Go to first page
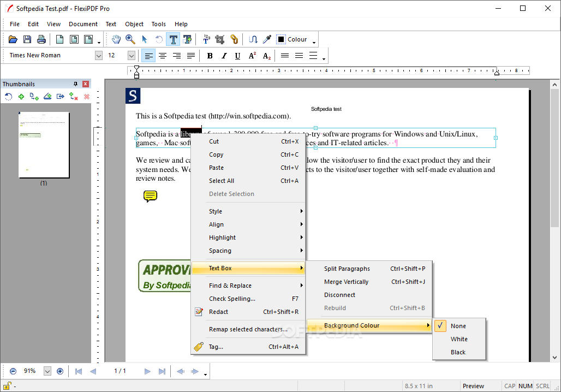The image size is (561, 392). pos(79,371)
